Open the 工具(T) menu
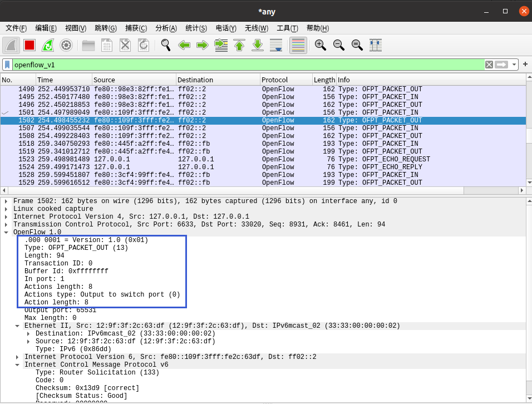Viewport: 532px width, 404px height. [x=287, y=28]
